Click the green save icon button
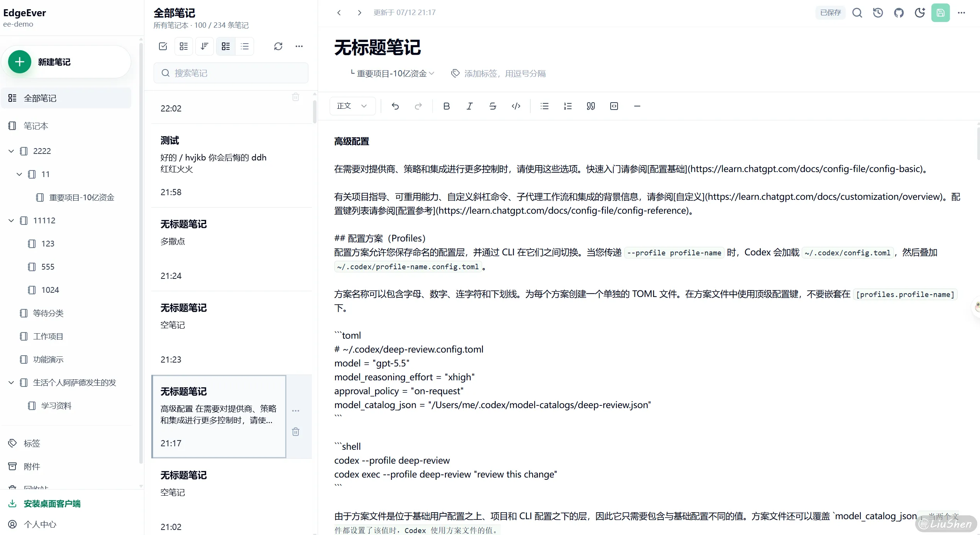 (x=941, y=13)
